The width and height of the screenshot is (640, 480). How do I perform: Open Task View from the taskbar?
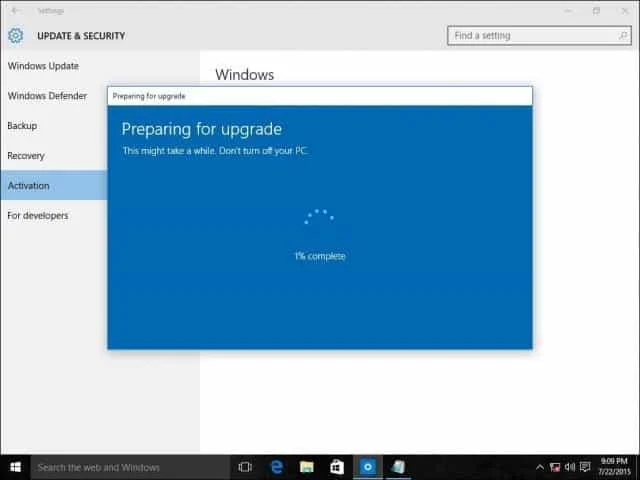245,467
